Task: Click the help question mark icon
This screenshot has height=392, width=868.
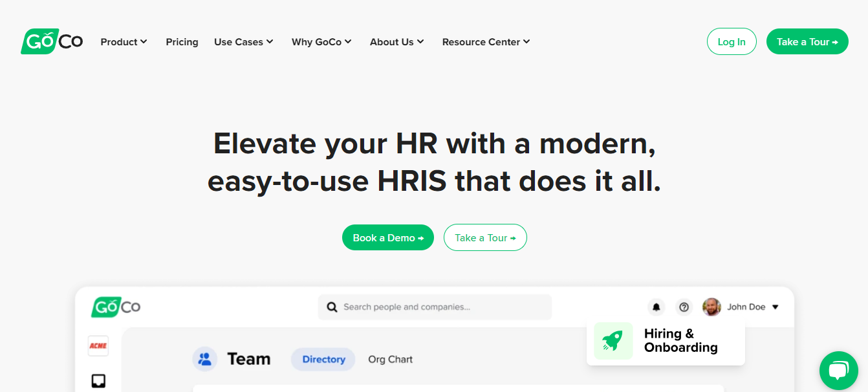Action: [x=684, y=307]
